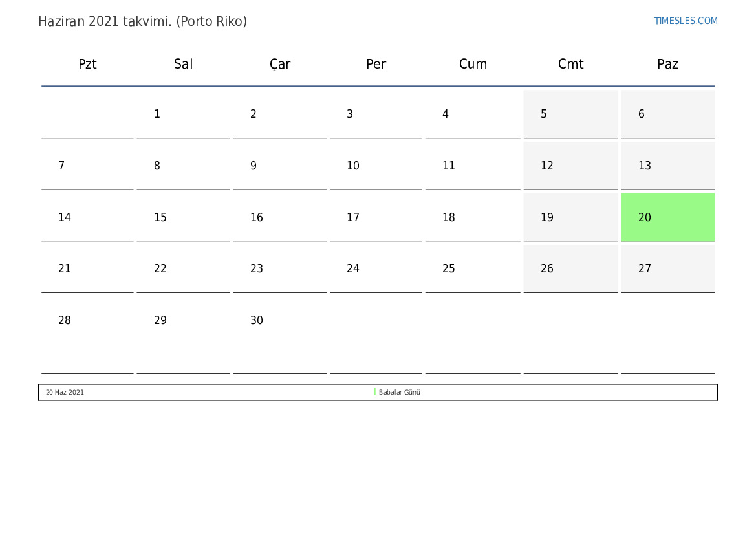756x535 pixels.
Task: Click the Babalar Günü holiday label
Action: [399, 392]
